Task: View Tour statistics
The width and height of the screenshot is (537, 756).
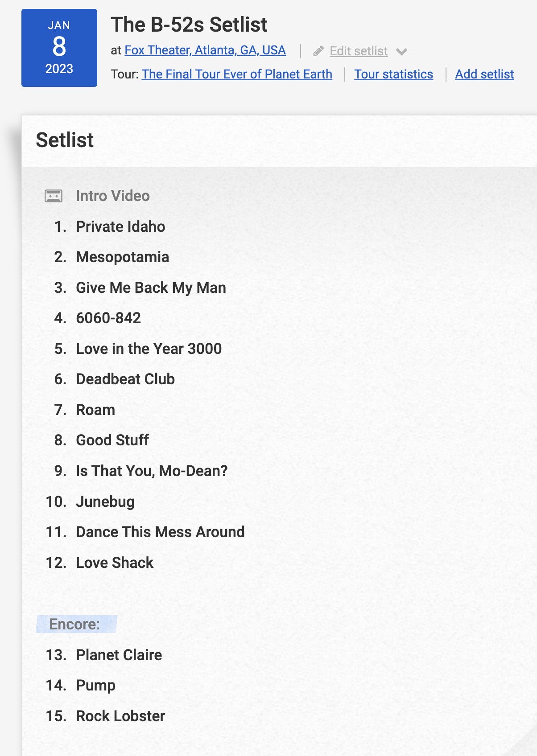Action: (x=393, y=74)
